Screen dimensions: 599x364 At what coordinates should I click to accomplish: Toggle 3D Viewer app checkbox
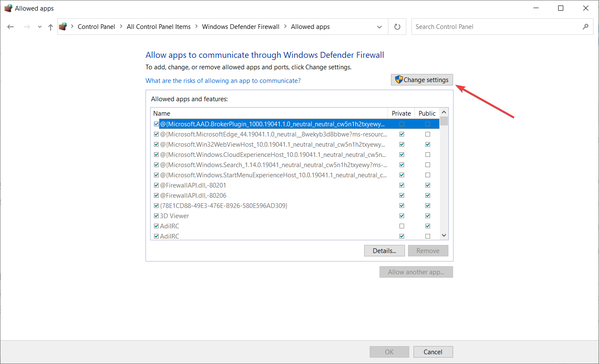click(156, 216)
